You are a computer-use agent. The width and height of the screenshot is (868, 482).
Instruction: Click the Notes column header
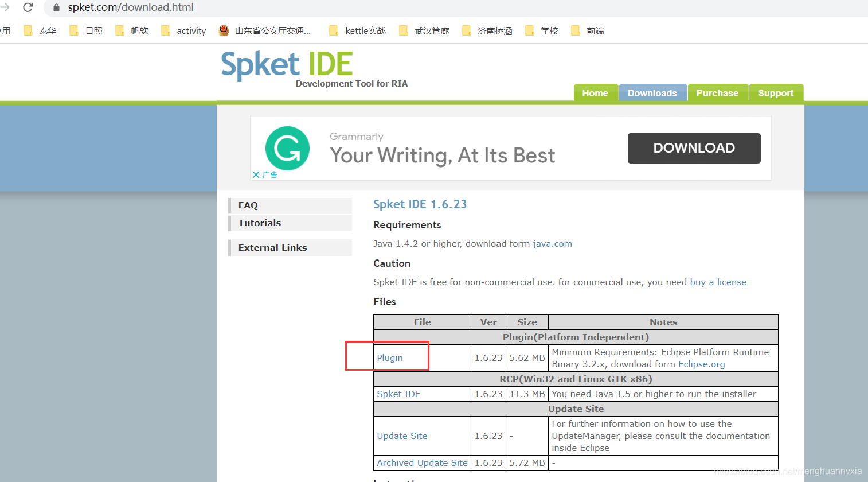[x=663, y=322]
